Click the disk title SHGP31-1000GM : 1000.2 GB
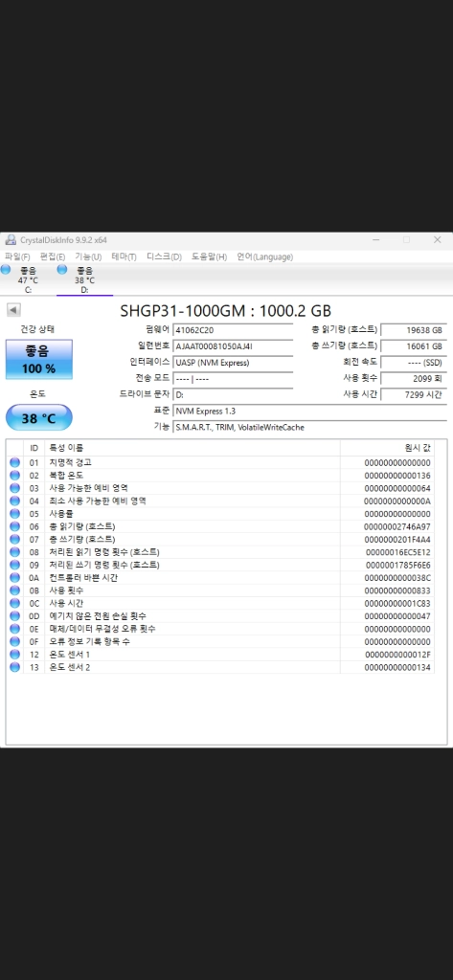 point(226,311)
